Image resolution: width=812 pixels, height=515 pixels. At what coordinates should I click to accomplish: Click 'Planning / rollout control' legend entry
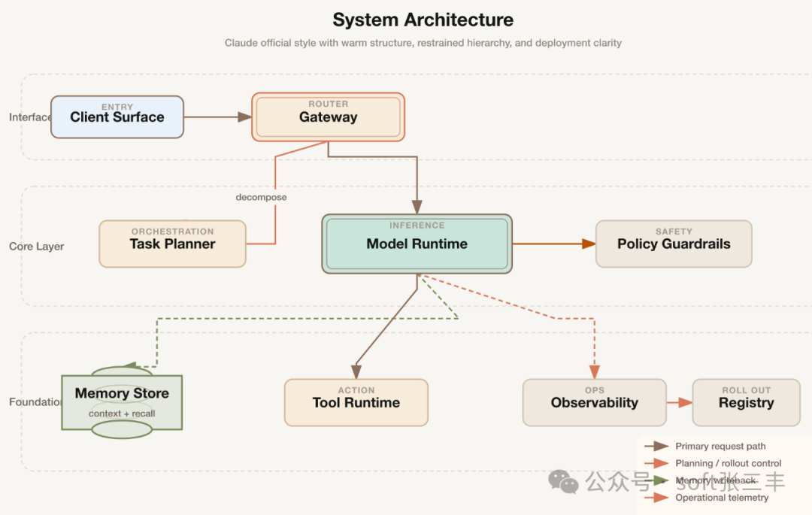pyautogui.click(x=728, y=463)
